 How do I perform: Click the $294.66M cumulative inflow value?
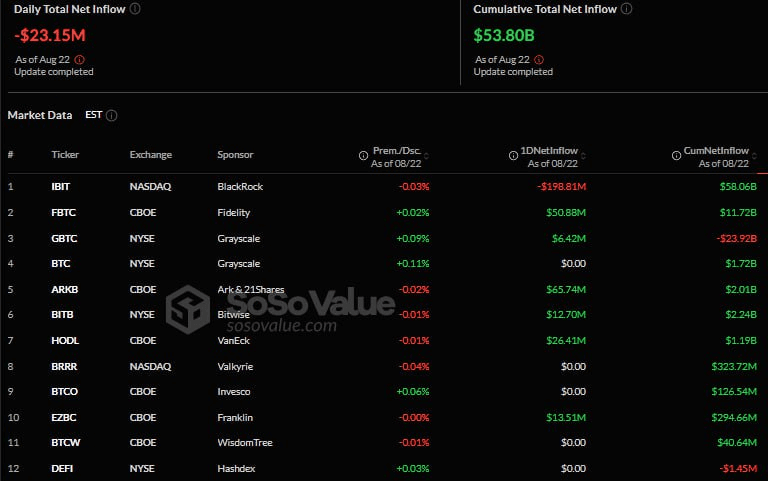click(x=734, y=417)
